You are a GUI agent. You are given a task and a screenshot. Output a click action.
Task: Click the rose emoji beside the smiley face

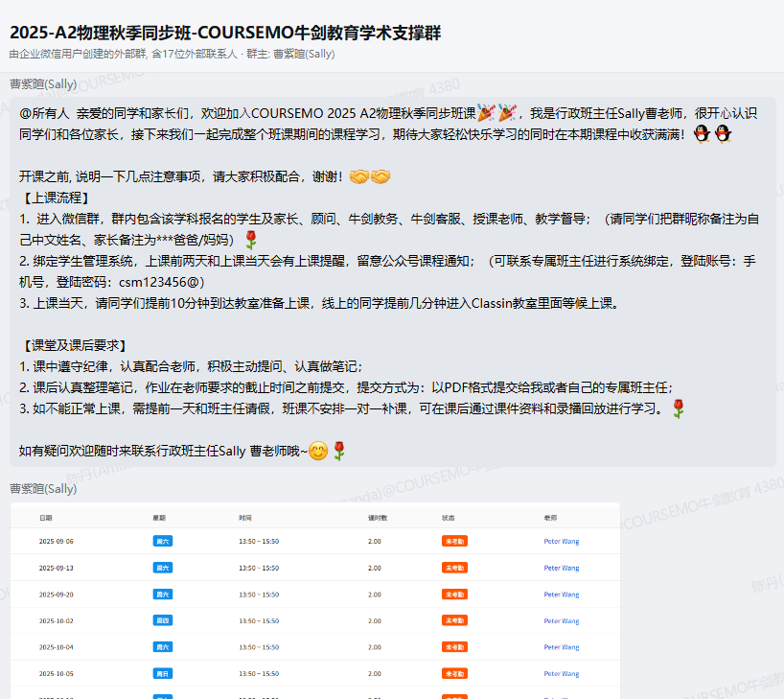point(339,451)
